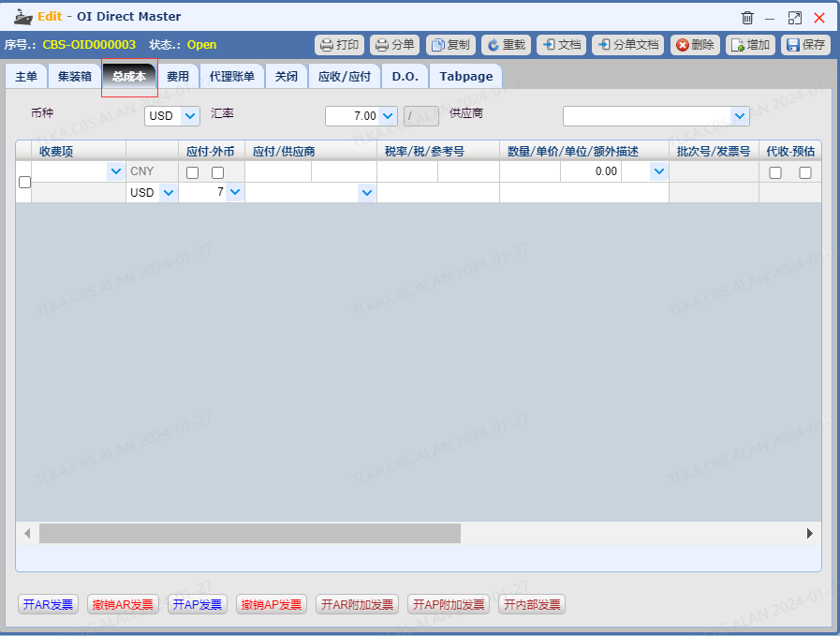Expand the 供应商 supplier dropdown
Screen dimensions: 840x636
(x=739, y=116)
